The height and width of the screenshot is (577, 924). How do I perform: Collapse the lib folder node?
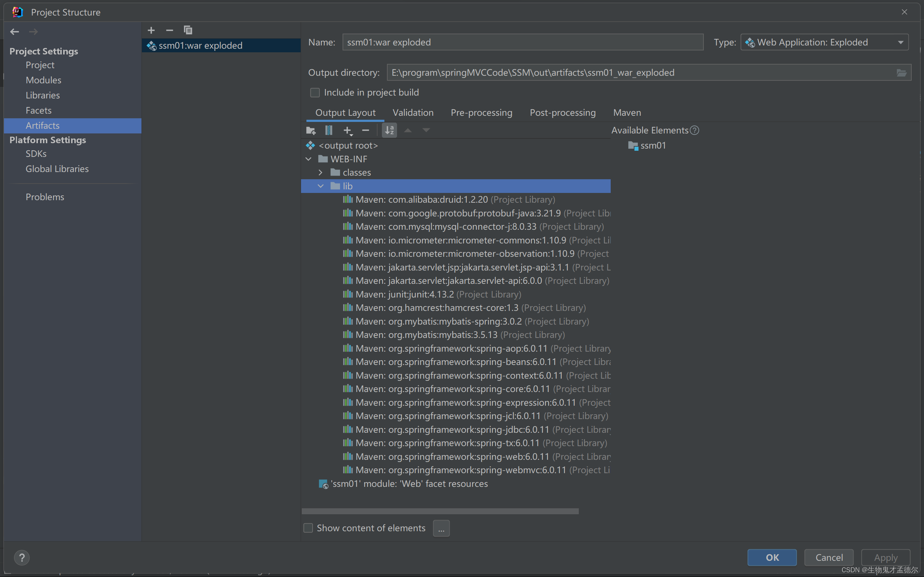(x=321, y=186)
